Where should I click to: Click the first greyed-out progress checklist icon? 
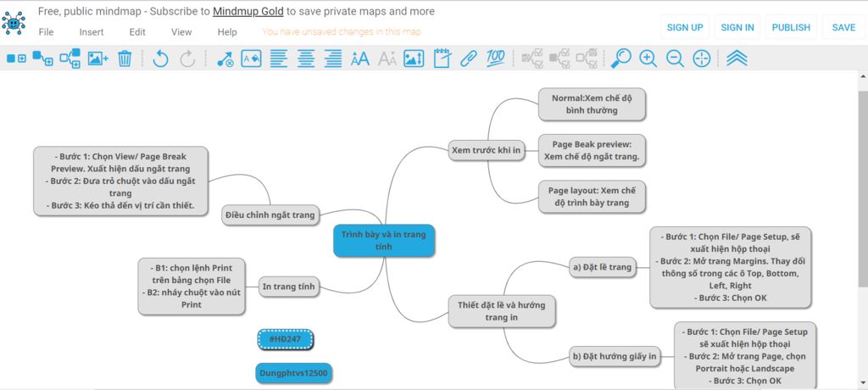532,58
